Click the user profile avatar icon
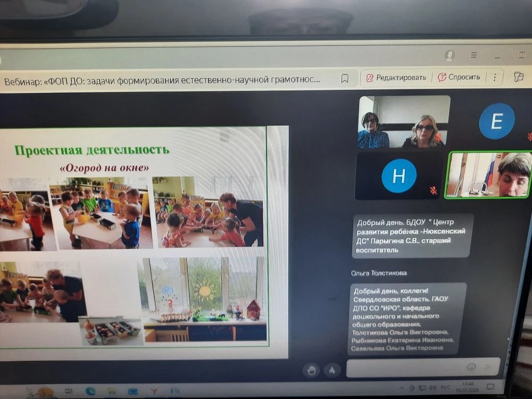532x399 pixels. pos(450,55)
